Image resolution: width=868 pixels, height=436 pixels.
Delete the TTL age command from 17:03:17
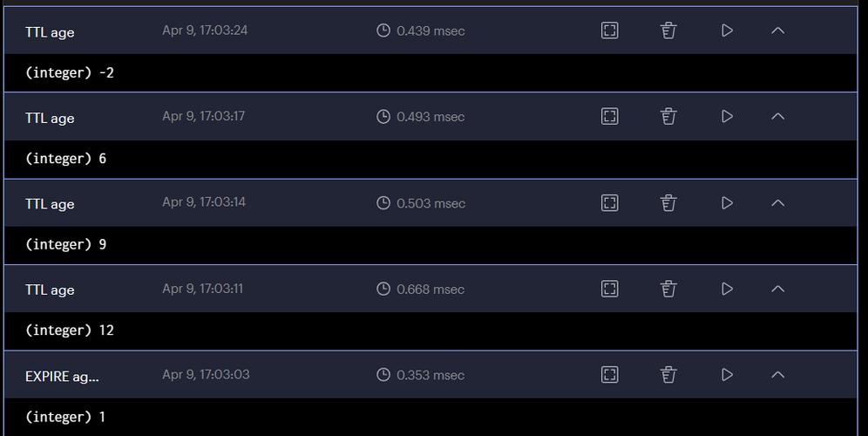tap(668, 116)
